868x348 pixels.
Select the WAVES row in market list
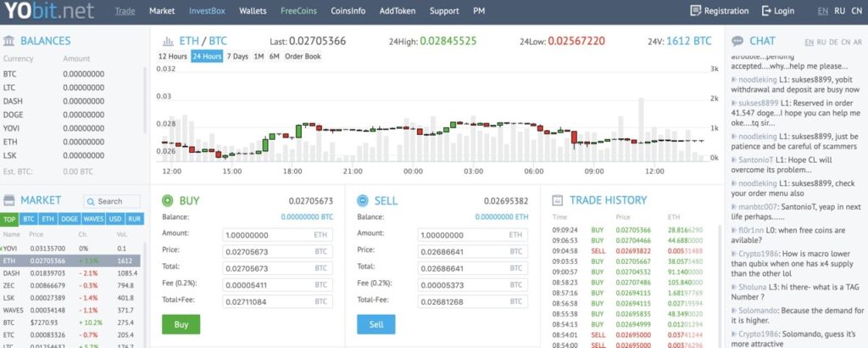(71, 310)
